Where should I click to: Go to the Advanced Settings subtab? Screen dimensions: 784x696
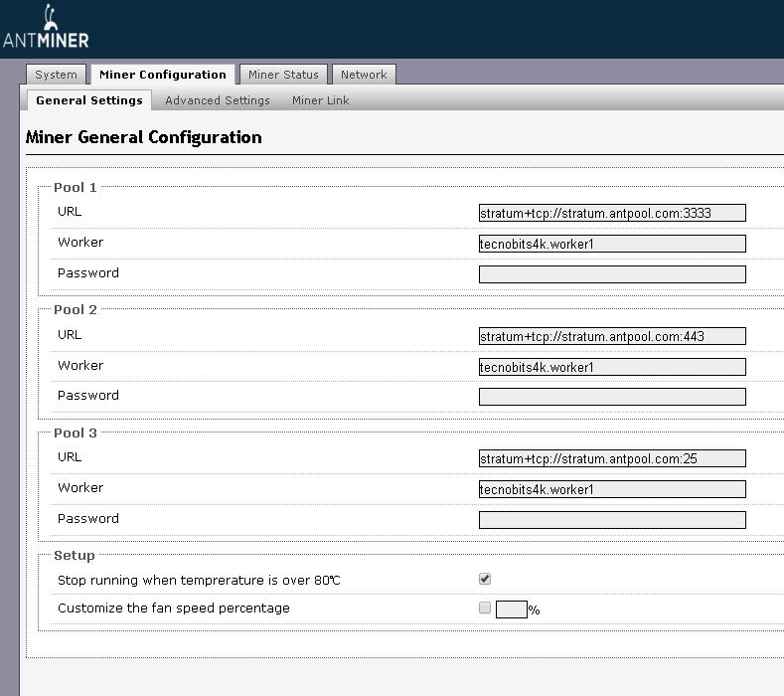click(x=218, y=100)
